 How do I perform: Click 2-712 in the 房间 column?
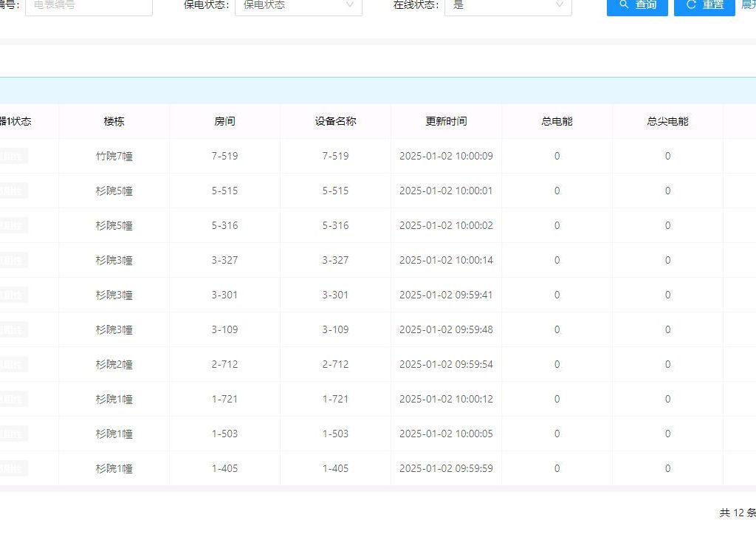click(x=224, y=365)
